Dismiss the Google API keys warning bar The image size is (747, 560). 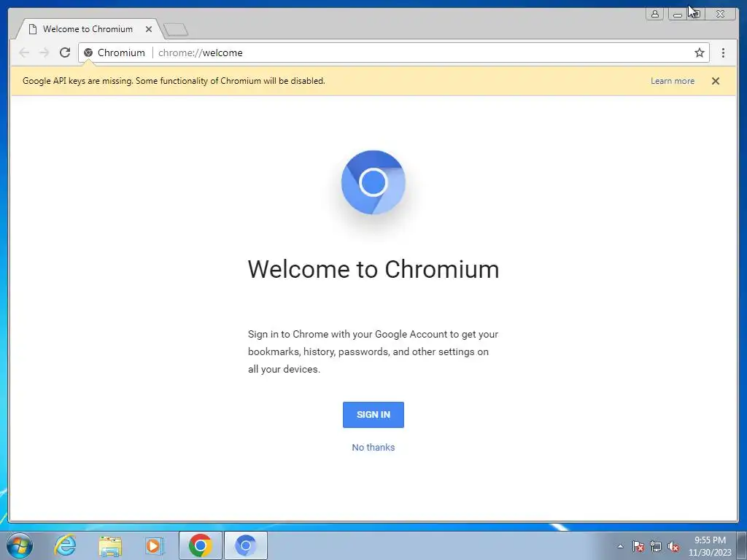pos(715,81)
